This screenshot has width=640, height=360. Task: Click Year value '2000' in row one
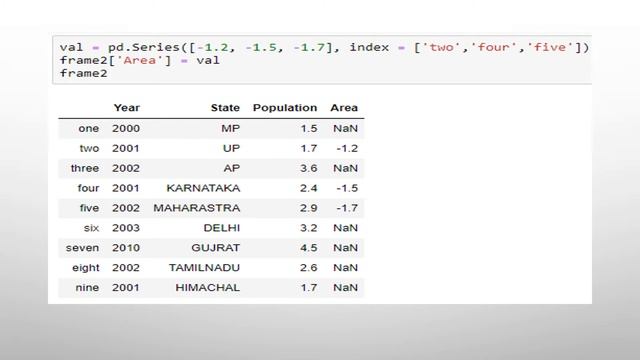coord(126,129)
